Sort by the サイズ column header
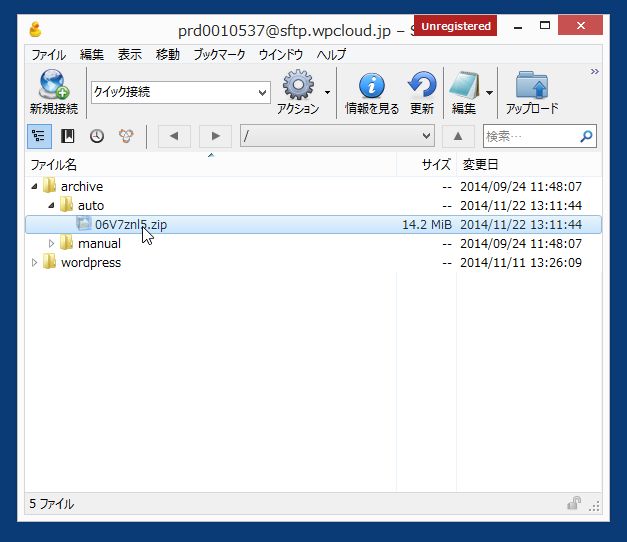Screen dimensions: 627x542 tap(426, 164)
